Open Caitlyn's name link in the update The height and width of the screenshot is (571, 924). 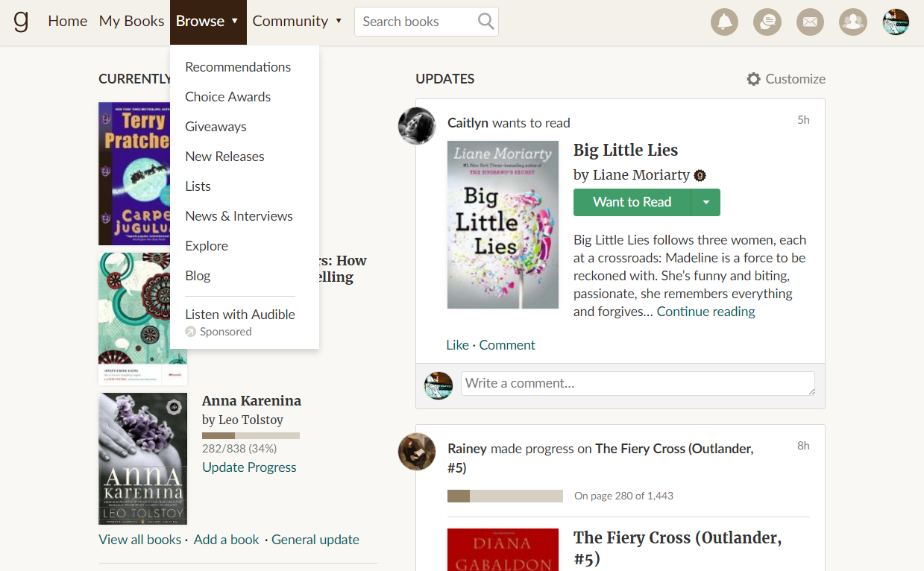[x=468, y=123]
